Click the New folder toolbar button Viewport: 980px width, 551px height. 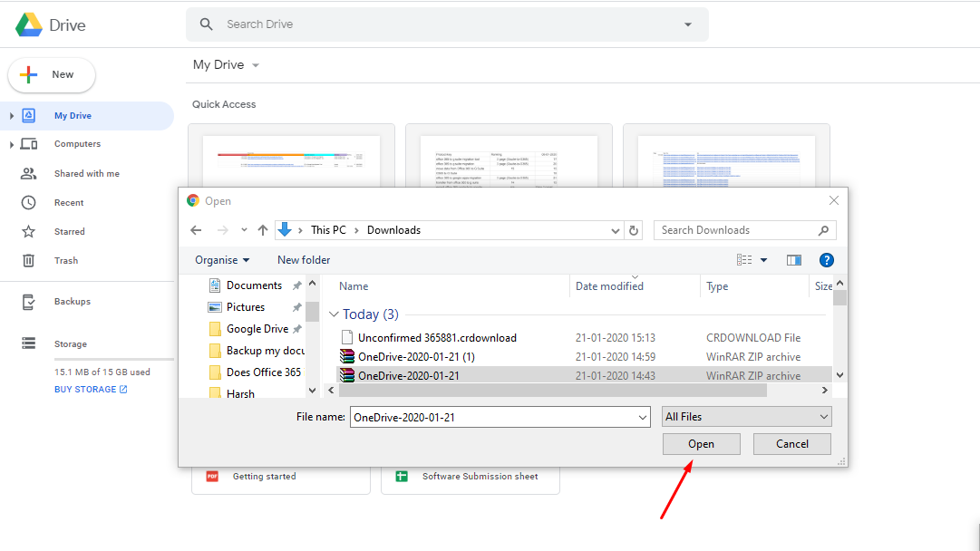click(304, 260)
